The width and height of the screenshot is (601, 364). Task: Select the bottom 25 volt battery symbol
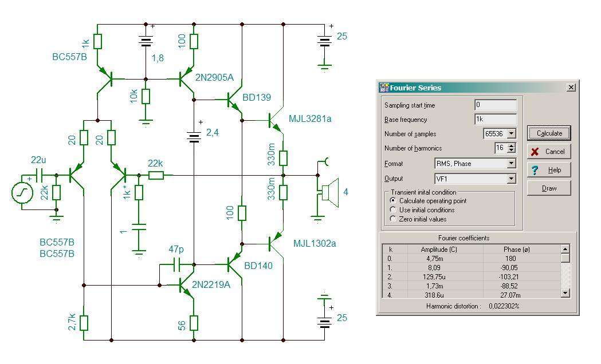(x=325, y=323)
